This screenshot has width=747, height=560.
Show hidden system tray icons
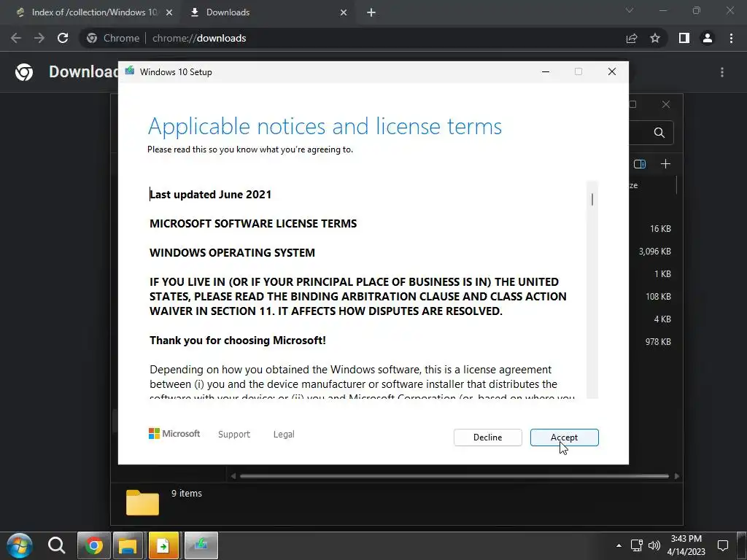[x=619, y=545]
